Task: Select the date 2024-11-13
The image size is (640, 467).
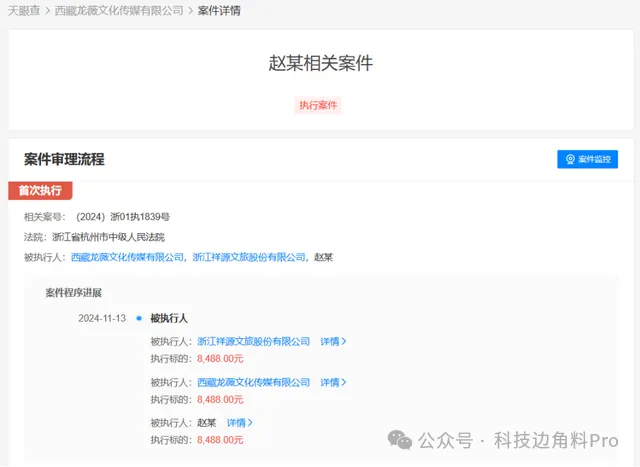Action: 102,318
